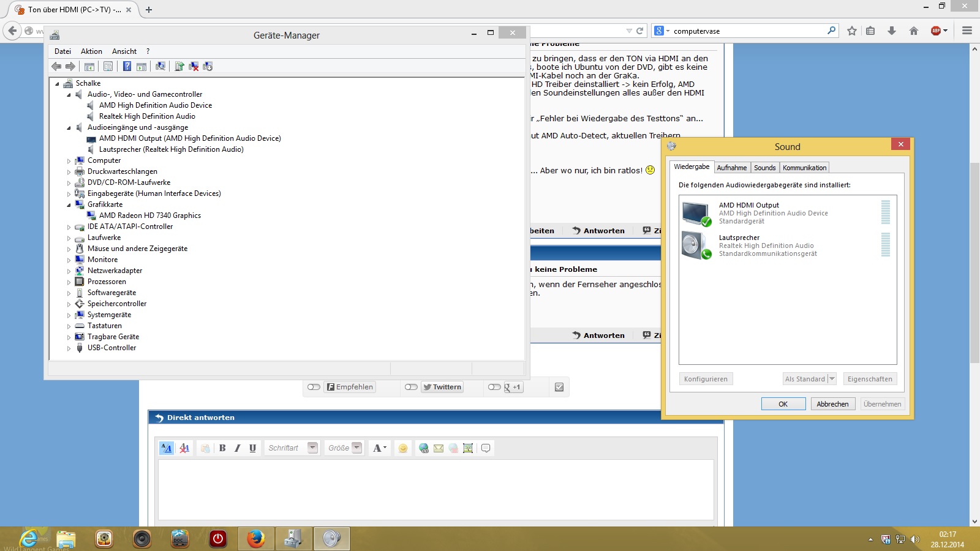Open Device Manager help (question mark) icon
Viewport: 980px width, 551px height.
click(127, 66)
